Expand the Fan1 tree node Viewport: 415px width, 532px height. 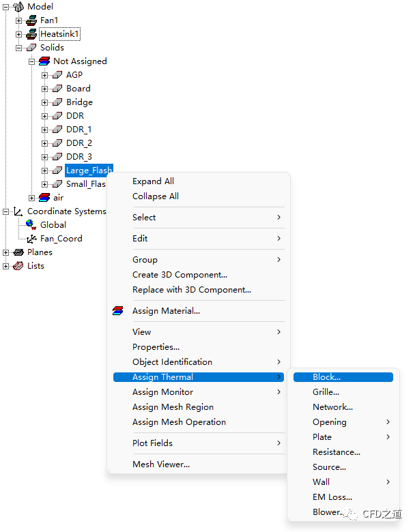pyautogui.click(x=19, y=20)
